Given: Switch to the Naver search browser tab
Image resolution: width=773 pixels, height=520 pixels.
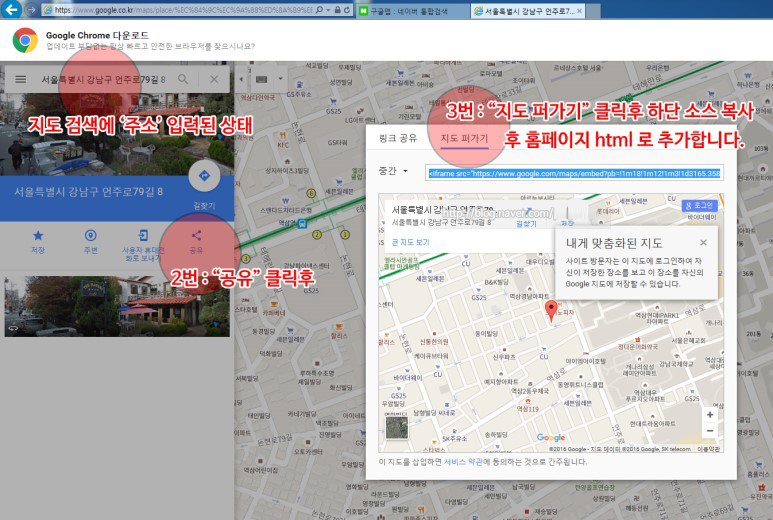Looking at the screenshot, I should [x=412, y=11].
